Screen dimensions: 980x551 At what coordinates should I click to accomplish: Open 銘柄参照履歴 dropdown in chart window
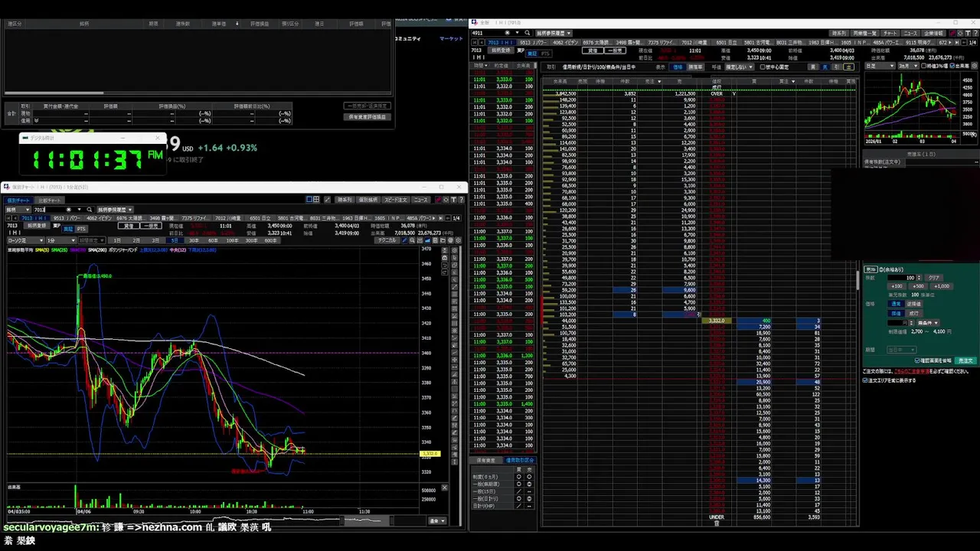coord(115,209)
